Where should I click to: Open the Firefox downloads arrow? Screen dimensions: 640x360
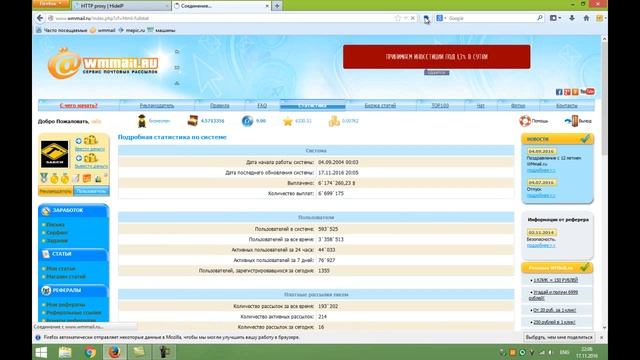(x=571, y=18)
